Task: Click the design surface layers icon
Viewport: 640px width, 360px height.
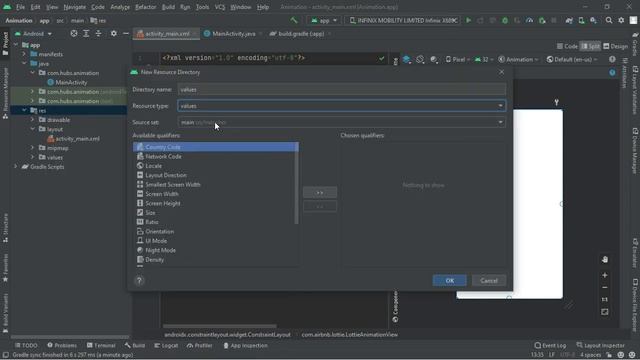Action: 407,60
